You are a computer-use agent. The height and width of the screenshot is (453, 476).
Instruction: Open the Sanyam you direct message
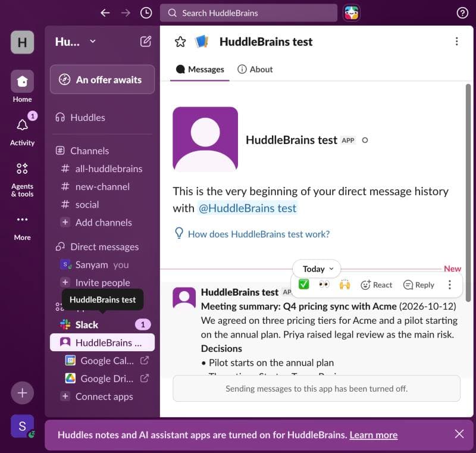[102, 265]
